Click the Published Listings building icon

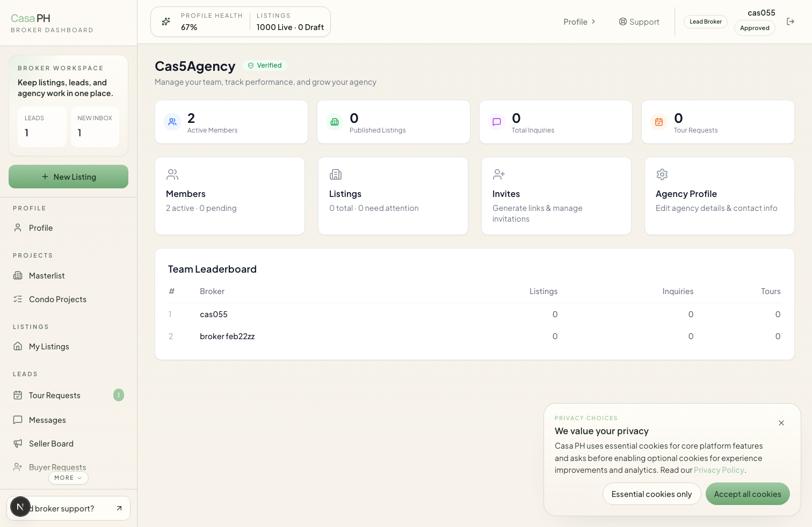[x=335, y=122]
